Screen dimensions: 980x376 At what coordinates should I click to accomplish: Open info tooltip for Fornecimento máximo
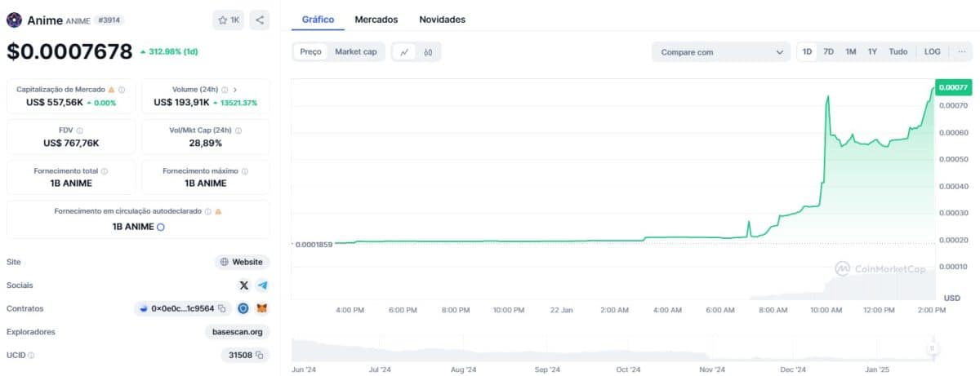(245, 171)
